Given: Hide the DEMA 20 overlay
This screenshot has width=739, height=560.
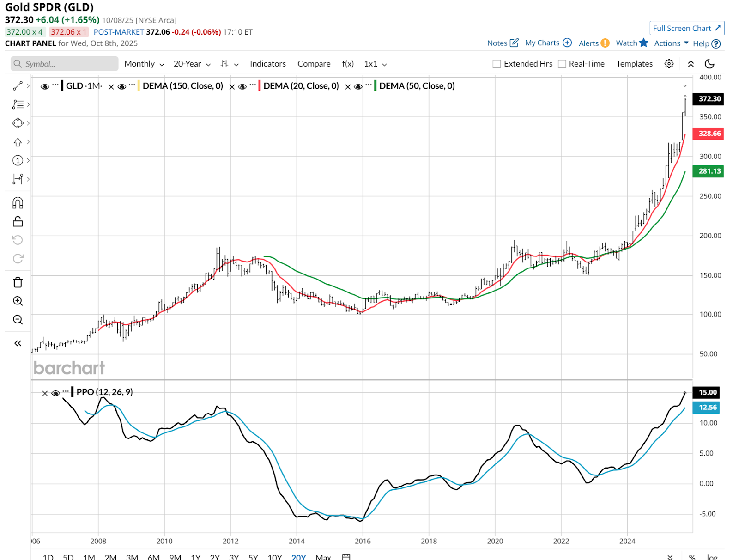Looking at the screenshot, I should click(242, 86).
